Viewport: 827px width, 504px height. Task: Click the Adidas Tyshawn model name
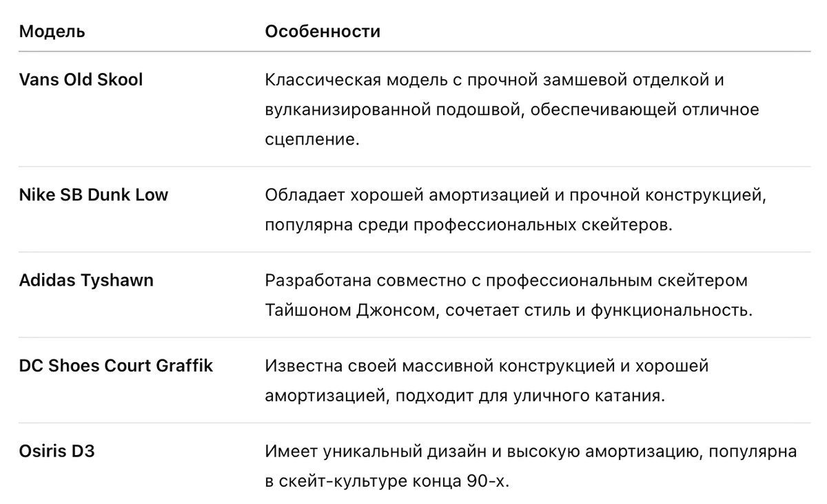click(87, 281)
